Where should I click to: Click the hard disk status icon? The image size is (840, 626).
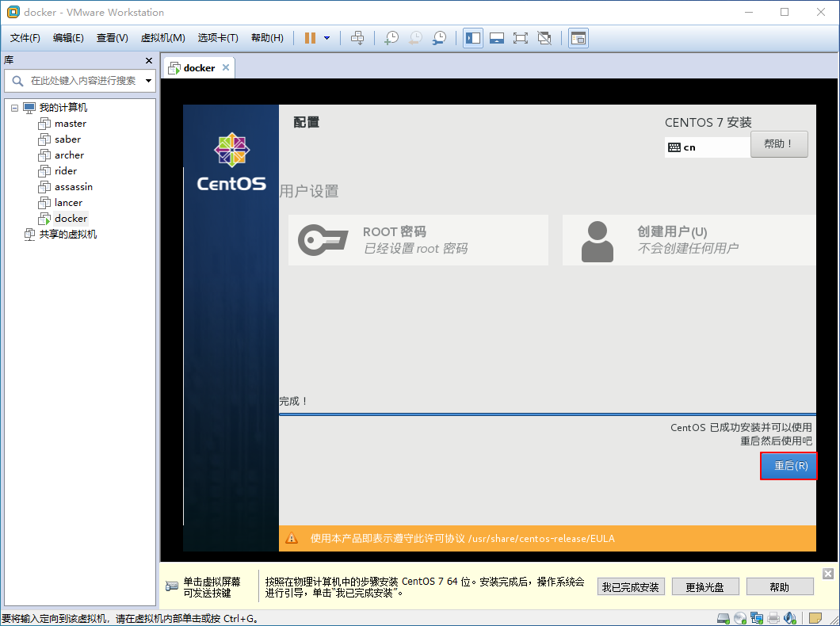(723, 618)
